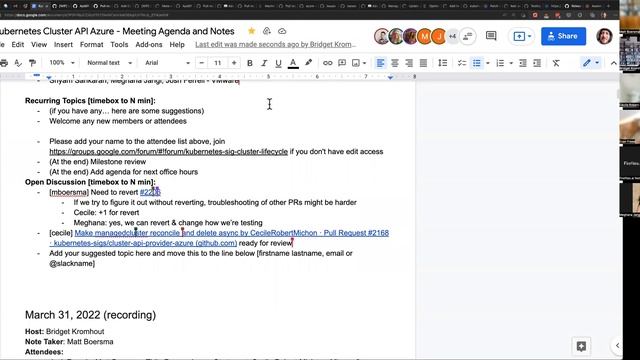View the cloud document status icon
Image resolution: width=640 pixels, height=360 pixels.
click(282, 31)
